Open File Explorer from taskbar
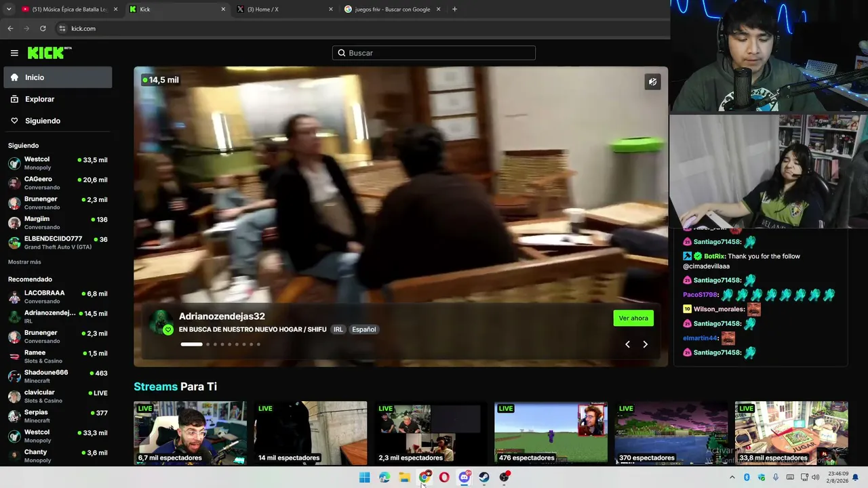Screen dimensions: 868x488 point(404,477)
